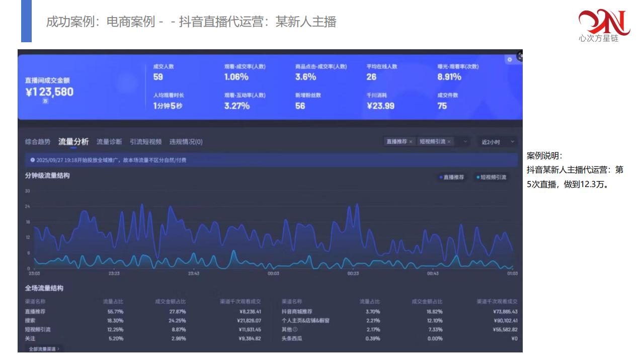
Task: Go to the 引流短视频 tab
Action: click(145, 142)
